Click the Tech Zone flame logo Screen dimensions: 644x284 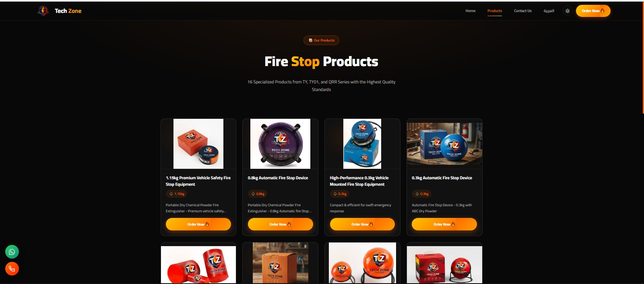point(43,11)
